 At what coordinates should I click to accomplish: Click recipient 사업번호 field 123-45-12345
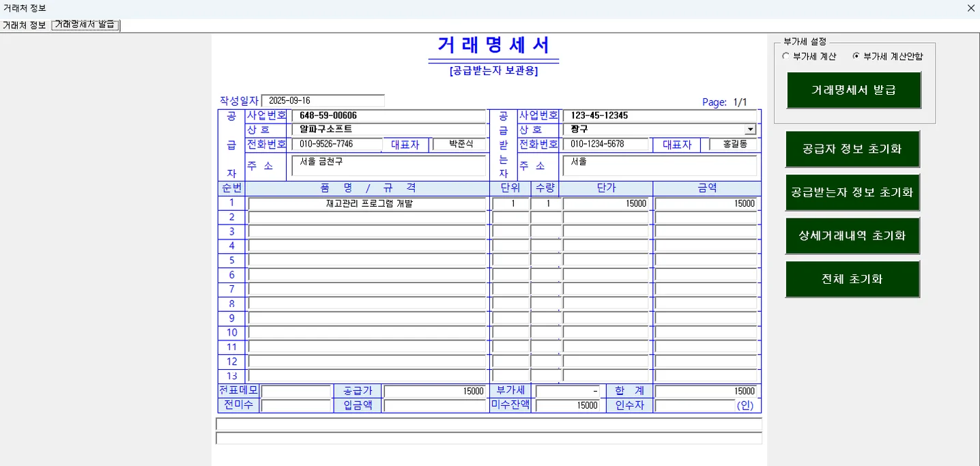tap(659, 115)
